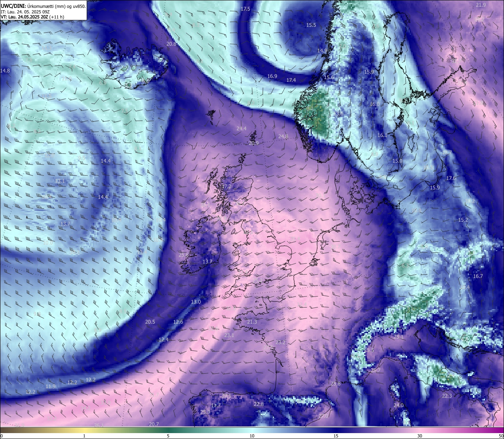
Task: Click the 25.9 value label
Action: 205,412
